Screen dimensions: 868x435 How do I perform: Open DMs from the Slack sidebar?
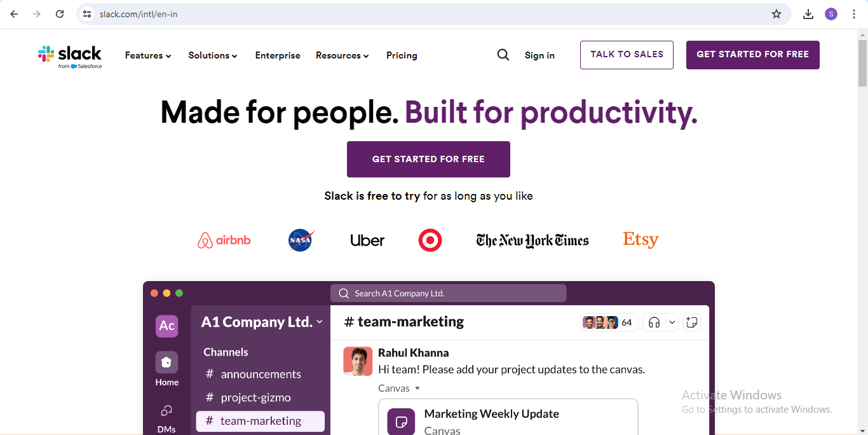pyautogui.click(x=166, y=417)
